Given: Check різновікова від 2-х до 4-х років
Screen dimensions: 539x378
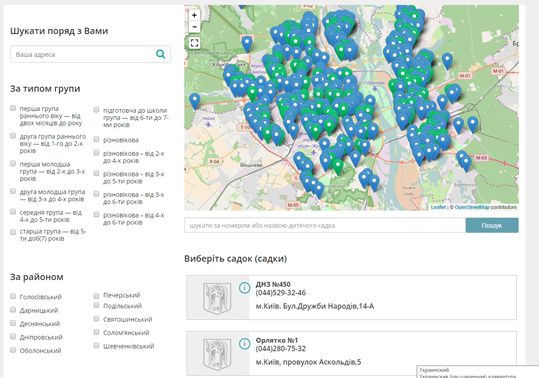Looking at the screenshot, I should click(x=96, y=153).
